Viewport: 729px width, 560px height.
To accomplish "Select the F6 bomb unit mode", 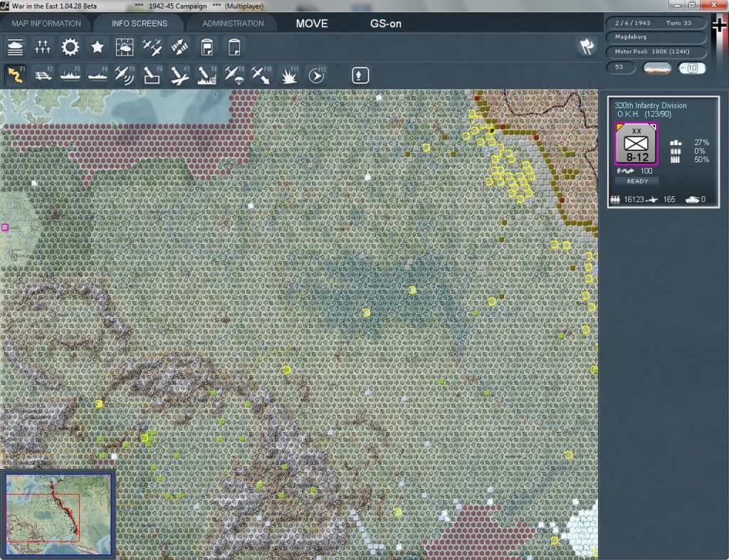I will tap(152, 75).
